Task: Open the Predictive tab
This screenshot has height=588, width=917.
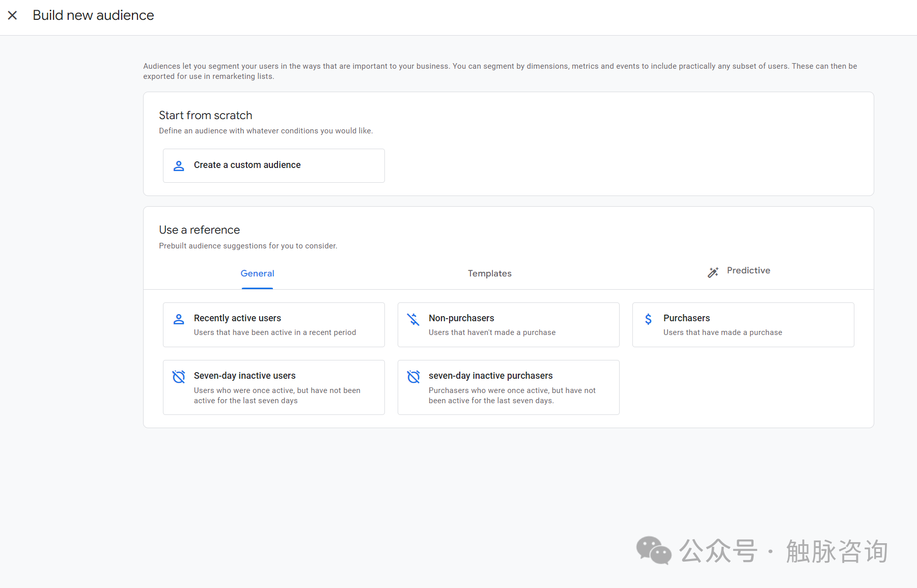Action: 748,270
